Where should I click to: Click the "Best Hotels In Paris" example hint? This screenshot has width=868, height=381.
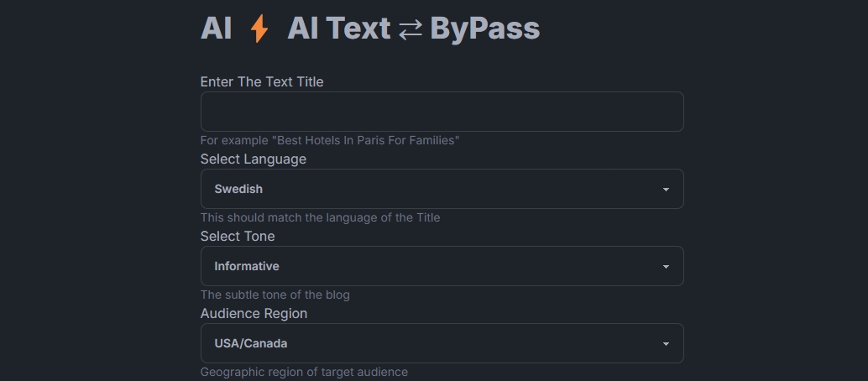pos(330,140)
